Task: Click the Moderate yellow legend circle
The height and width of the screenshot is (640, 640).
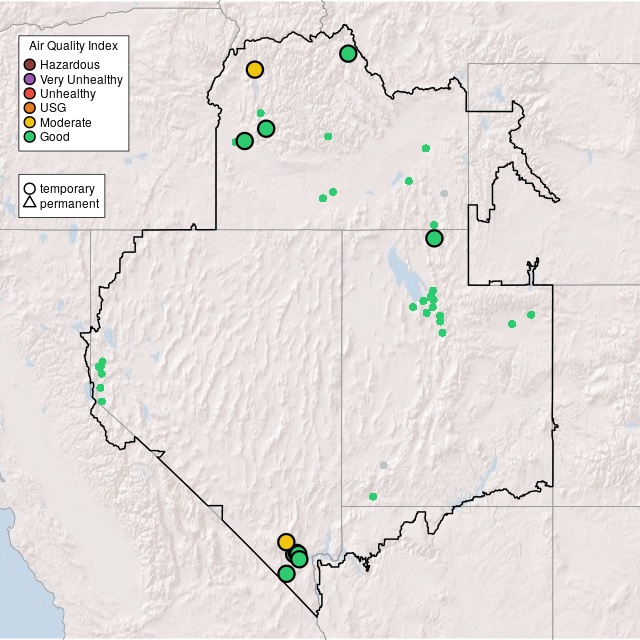Action: (x=30, y=122)
